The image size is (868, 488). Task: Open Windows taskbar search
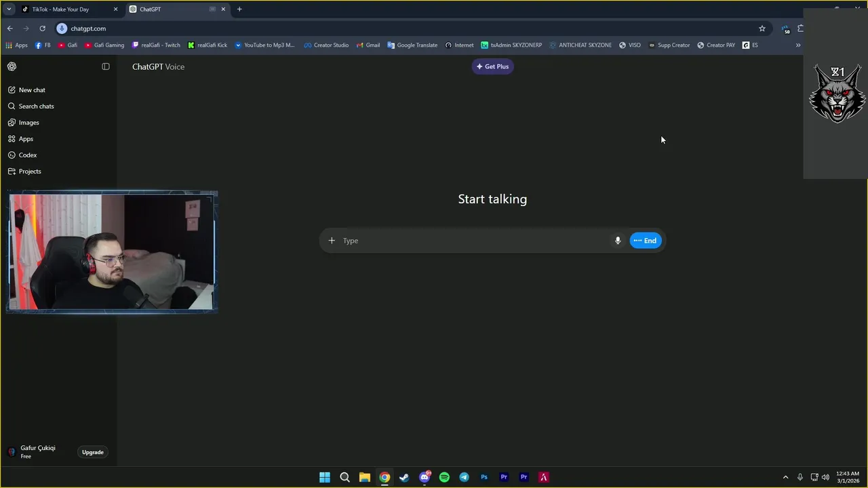click(344, 477)
